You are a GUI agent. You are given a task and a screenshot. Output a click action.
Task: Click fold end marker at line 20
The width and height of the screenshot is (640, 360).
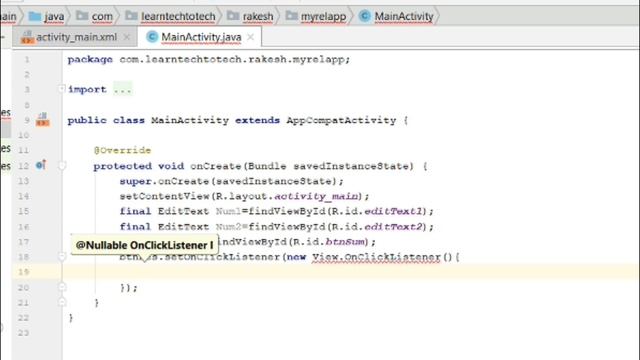tap(62, 287)
